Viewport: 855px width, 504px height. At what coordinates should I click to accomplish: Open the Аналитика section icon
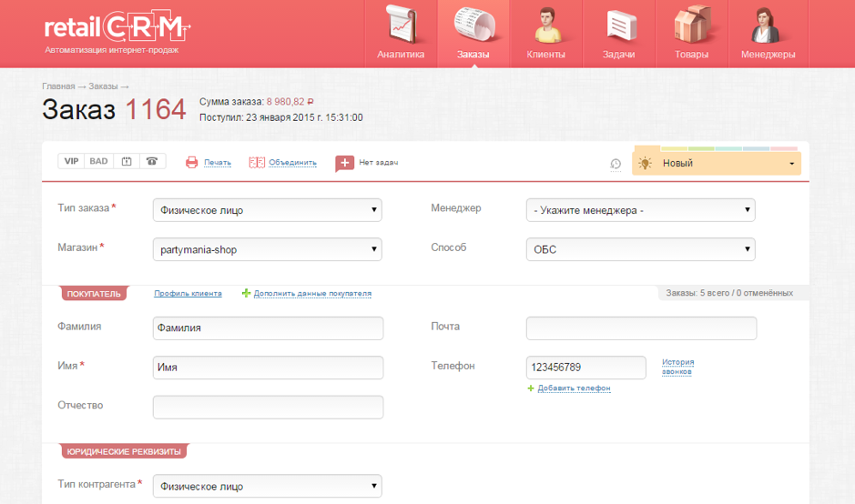coord(401,25)
